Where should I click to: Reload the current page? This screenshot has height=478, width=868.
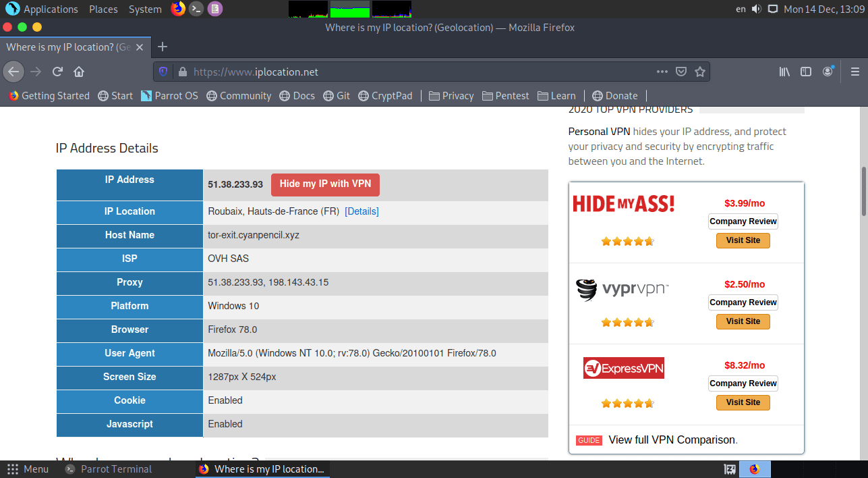(57, 72)
